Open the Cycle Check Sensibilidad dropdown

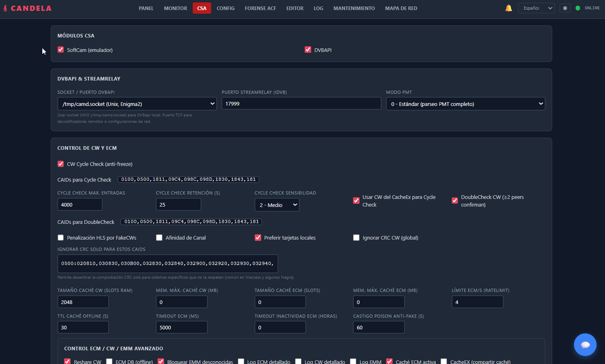pyautogui.click(x=277, y=205)
